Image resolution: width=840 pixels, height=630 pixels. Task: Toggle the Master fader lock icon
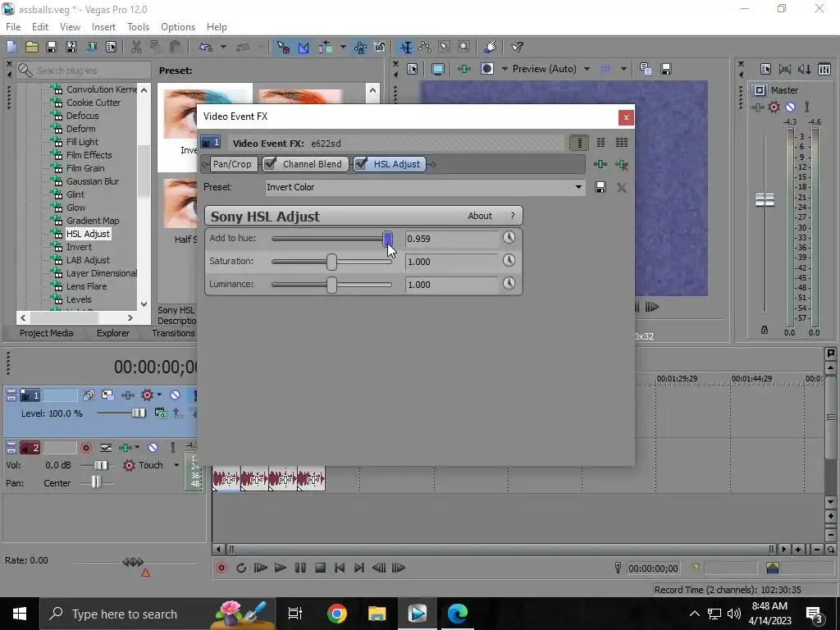765,330
